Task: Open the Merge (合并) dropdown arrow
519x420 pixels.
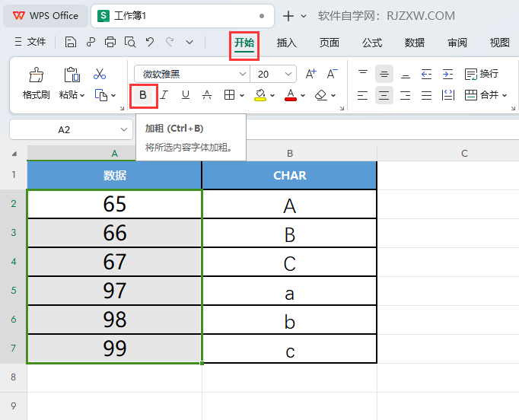Action: [505, 96]
